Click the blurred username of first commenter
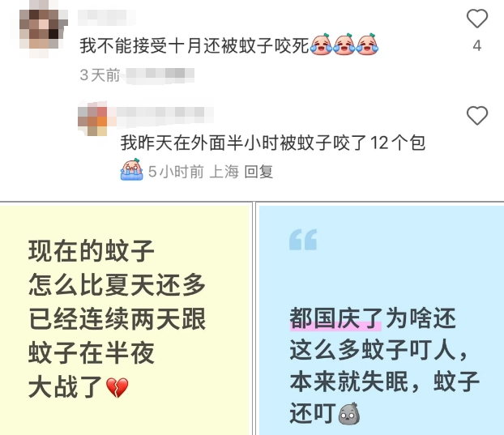The image size is (504, 435). click(107, 17)
